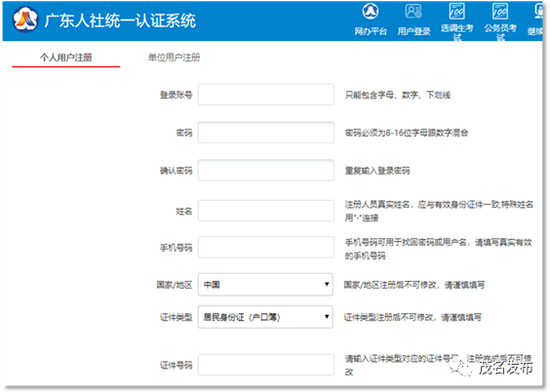Click hint text 只能包含字母、数字、下划线
Viewport: 550px width, 392px height.
pyautogui.click(x=398, y=95)
